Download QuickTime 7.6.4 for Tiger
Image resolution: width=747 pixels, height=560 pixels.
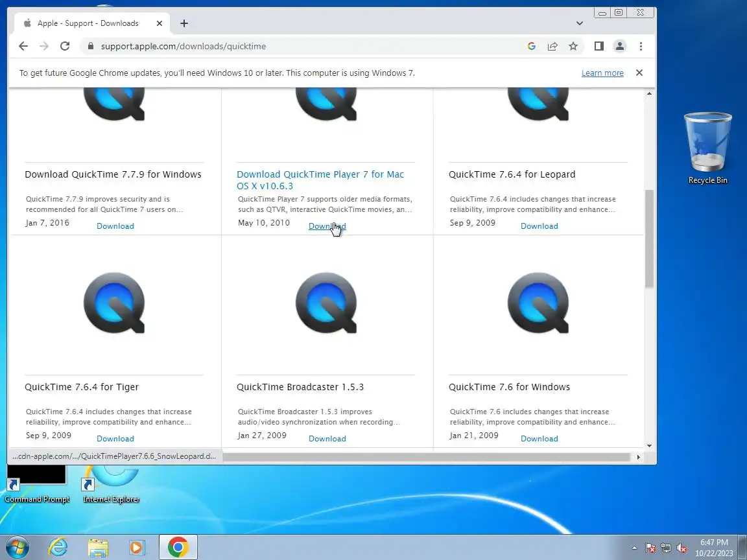[x=115, y=439]
